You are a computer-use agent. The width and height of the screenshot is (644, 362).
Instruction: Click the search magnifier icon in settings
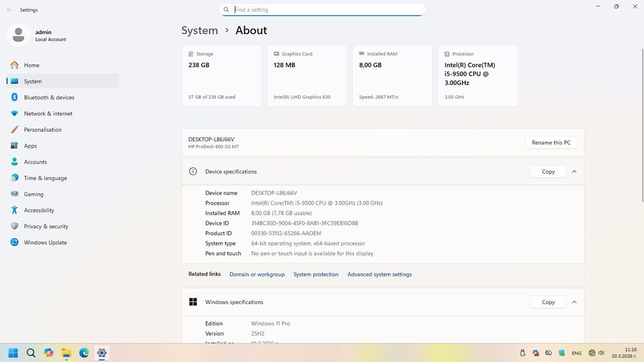pos(226,10)
